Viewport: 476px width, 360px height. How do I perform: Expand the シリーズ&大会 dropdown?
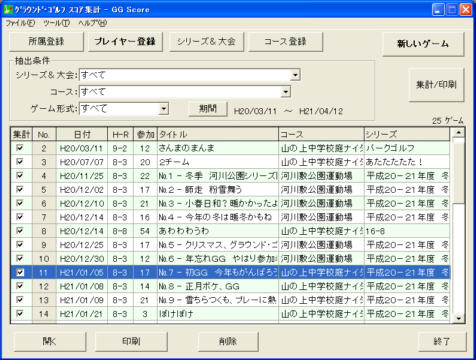coord(295,75)
